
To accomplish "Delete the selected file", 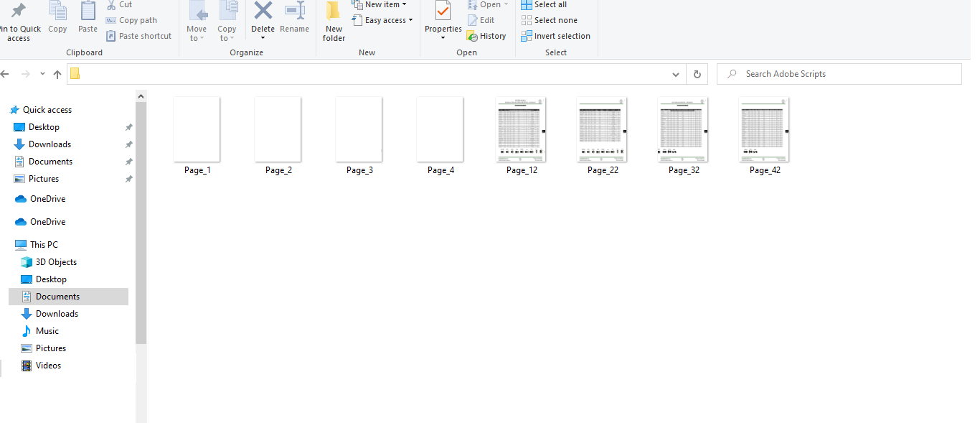I will [x=263, y=19].
